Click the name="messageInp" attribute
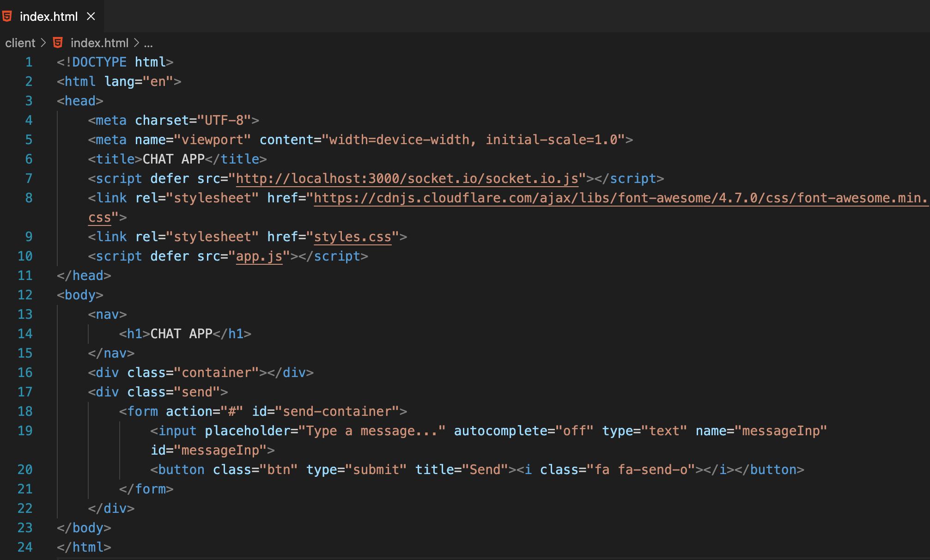The width and height of the screenshot is (930, 560). pyautogui.click(x=761, y=431)
